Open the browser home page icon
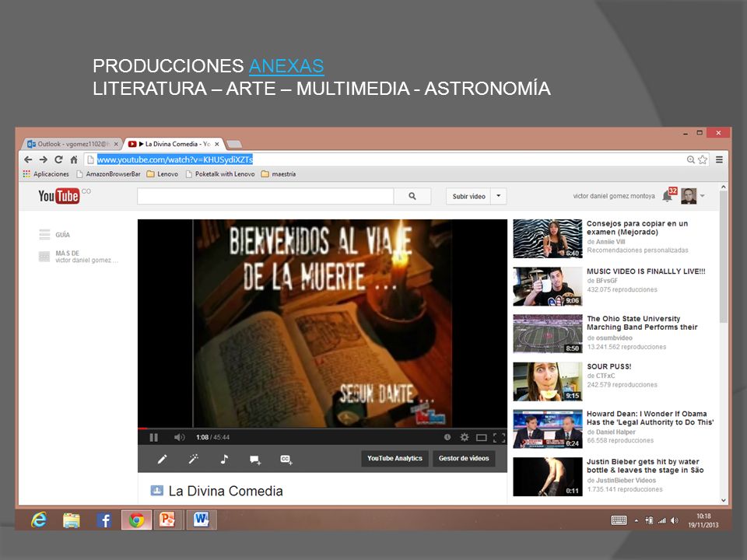 73,159
